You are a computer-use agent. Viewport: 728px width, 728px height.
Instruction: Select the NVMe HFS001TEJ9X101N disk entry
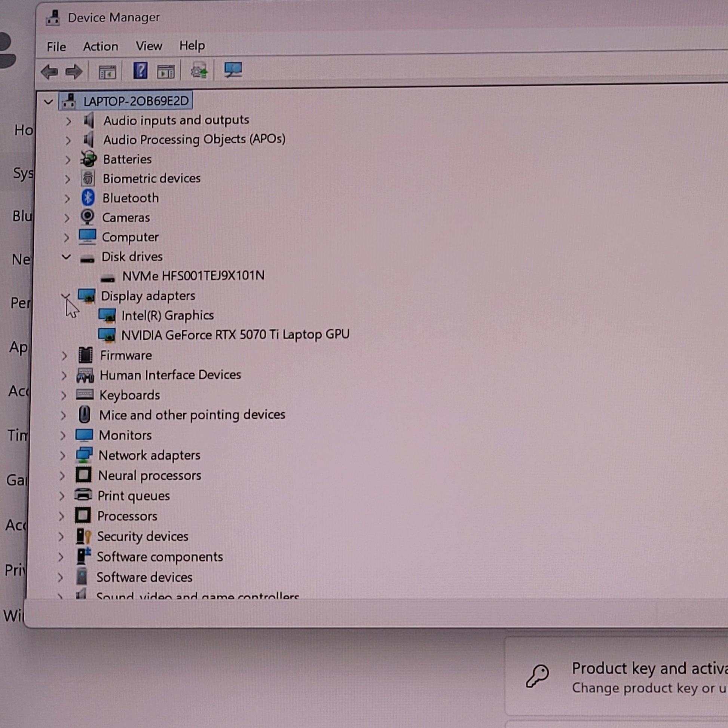point(193,276)
